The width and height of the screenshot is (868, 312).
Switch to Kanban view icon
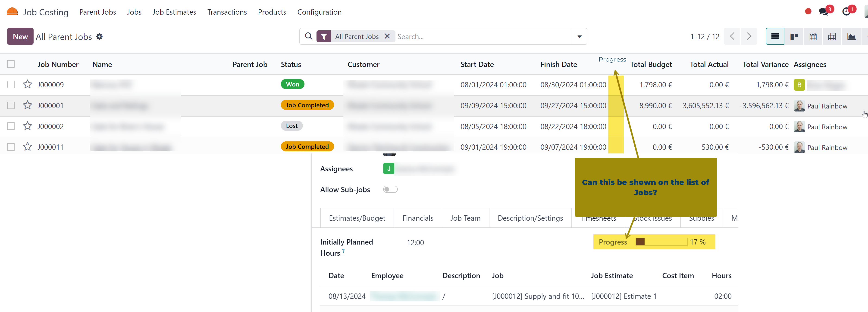[x=794, y=36]
